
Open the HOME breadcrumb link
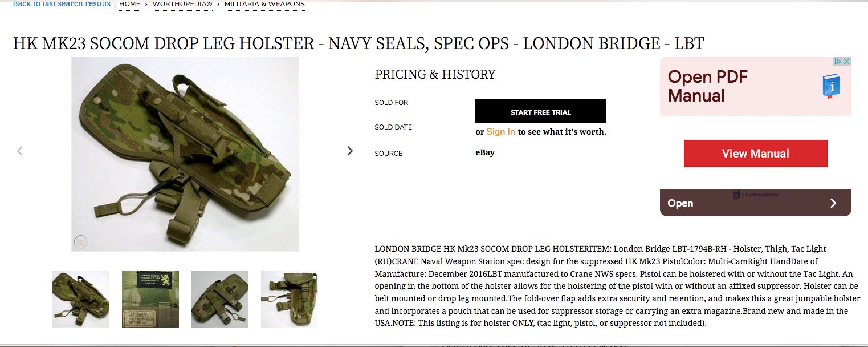pyautogui.click(x=130, y=4)
